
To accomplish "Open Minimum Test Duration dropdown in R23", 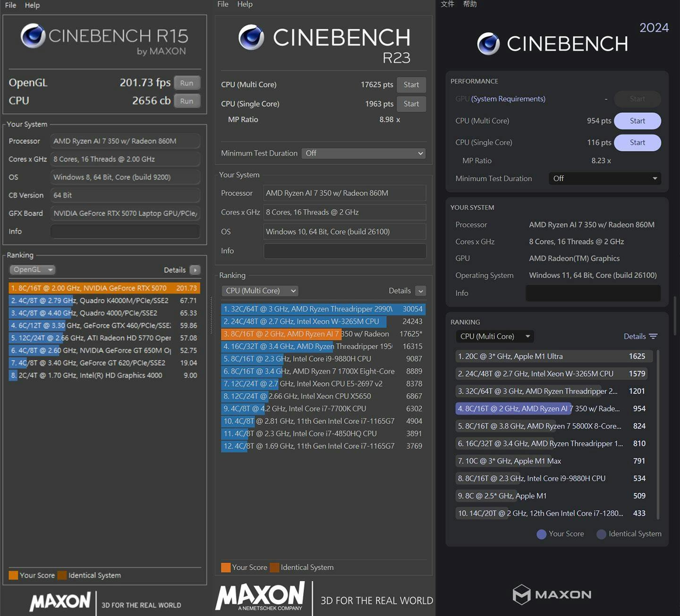I will coord(364,153).
